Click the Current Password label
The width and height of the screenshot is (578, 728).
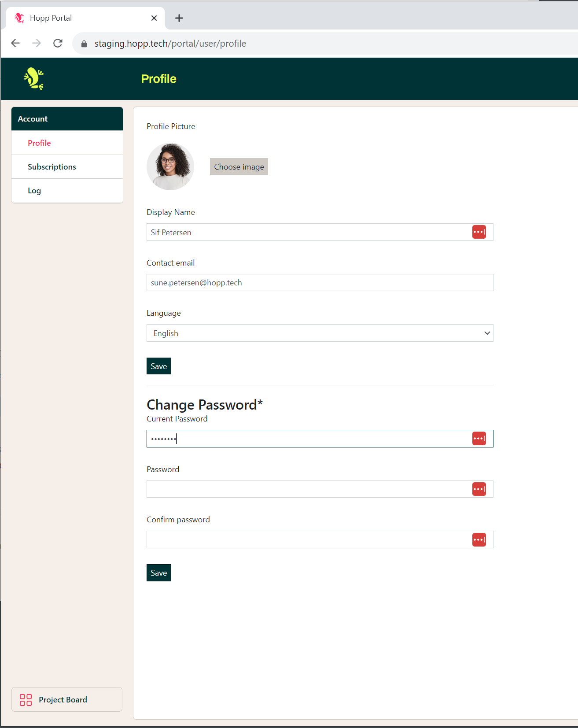click(x=177, y=419)
